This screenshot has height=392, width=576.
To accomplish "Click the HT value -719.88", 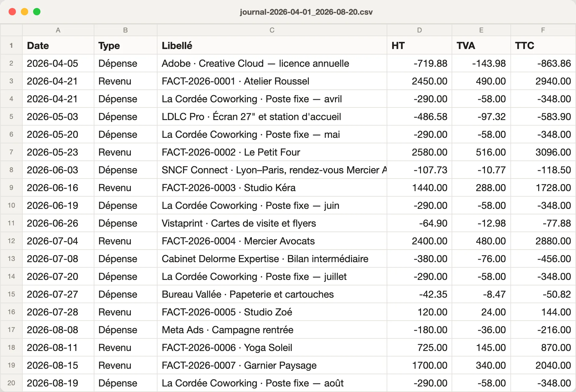I will click(x=419, y=63).
